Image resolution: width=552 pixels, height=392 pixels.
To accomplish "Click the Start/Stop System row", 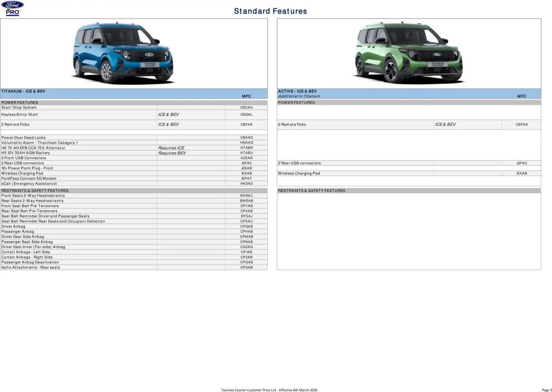I will pos(19,107).
